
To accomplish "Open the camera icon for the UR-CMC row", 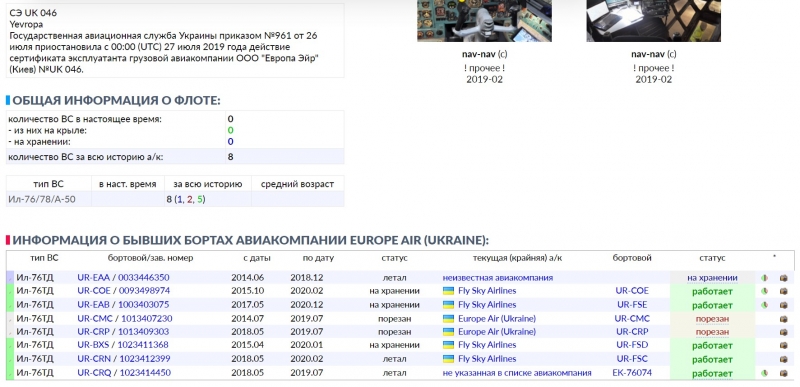I will pos(783,319).
